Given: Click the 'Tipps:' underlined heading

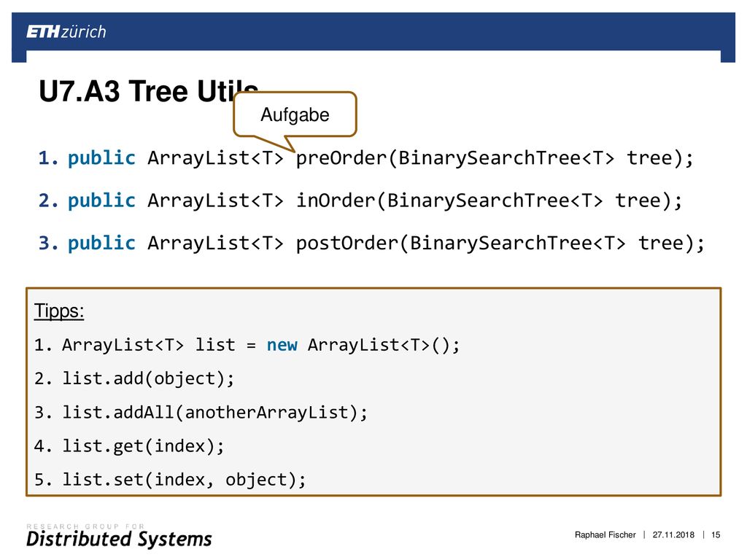Looking at the screenshot, I should click(x=59, y=311).
